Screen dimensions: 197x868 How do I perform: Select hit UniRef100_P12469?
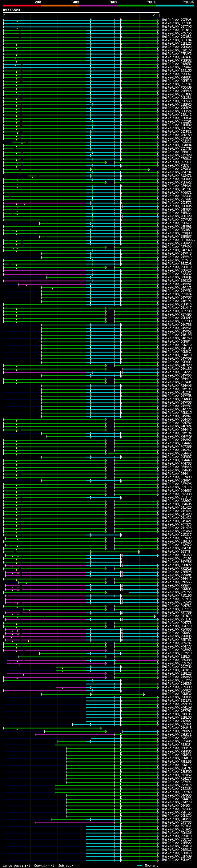(x=176, y=531)
